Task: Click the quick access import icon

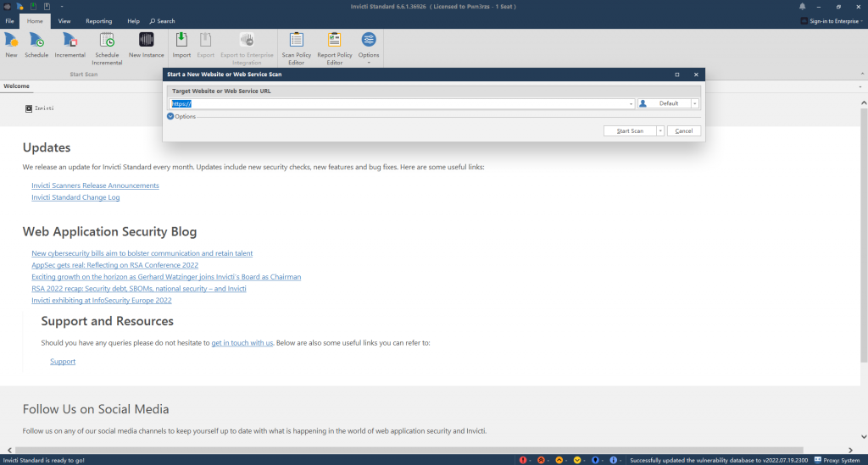Action: pyautogui.click(x=33, y=7)
